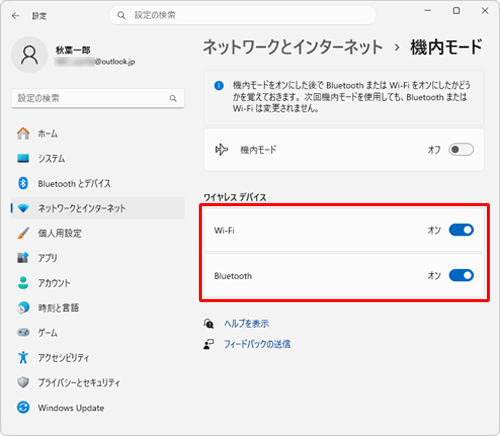
Task: Click the プライバシーとセキュリティ shield icon
Action: pyautogui.click(x=23, y=382)
